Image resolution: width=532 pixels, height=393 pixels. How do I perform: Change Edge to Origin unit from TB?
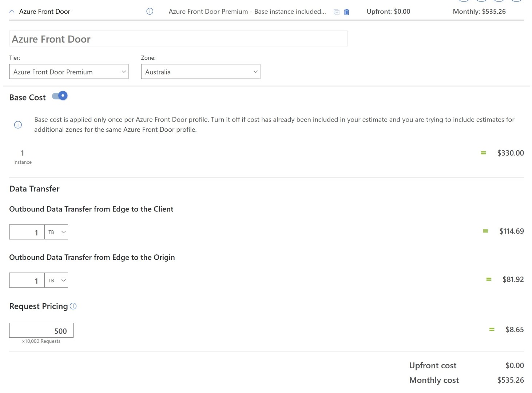56,281
